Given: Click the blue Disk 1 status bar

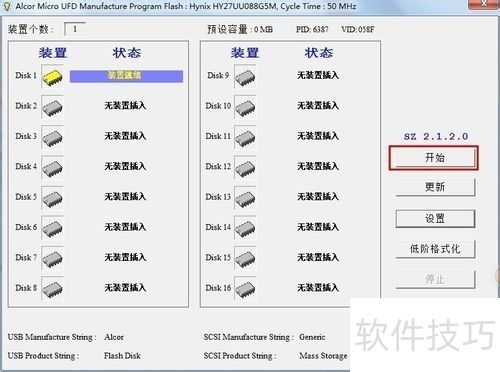Looking at the screenshot, I should [126, 76].
